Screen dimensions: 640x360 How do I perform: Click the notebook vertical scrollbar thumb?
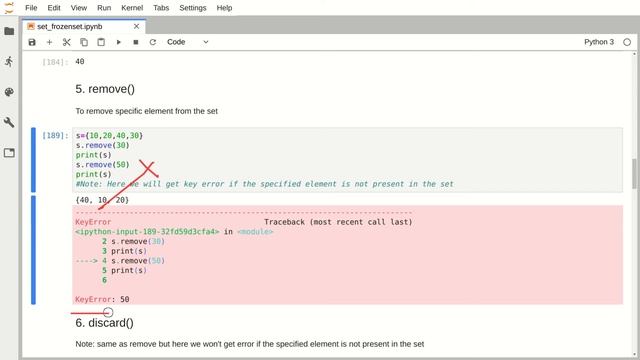634,173
